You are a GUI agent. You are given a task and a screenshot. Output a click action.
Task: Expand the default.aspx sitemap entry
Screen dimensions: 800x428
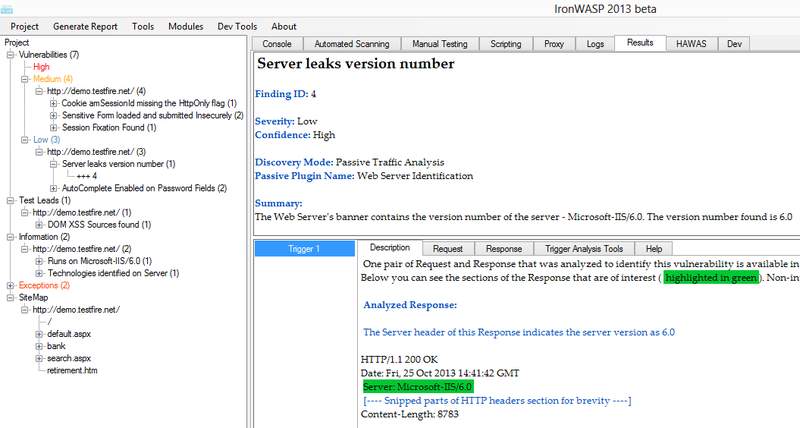(39, 334)
